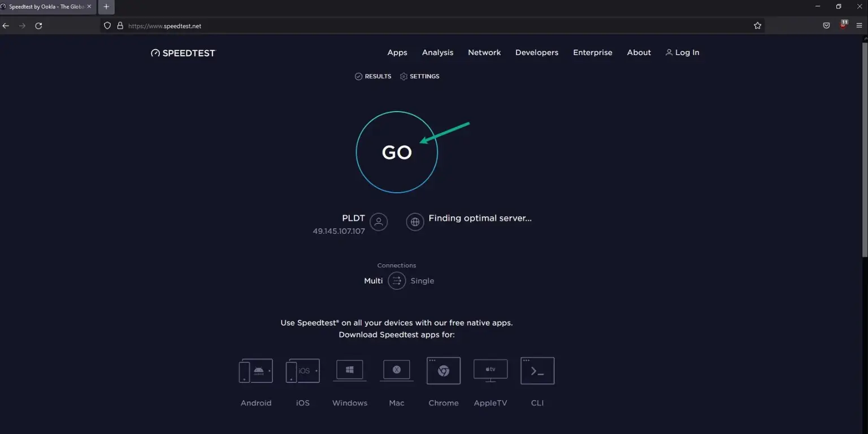Close the Speedtest by Ookla tab

click(x=89, y=7)
